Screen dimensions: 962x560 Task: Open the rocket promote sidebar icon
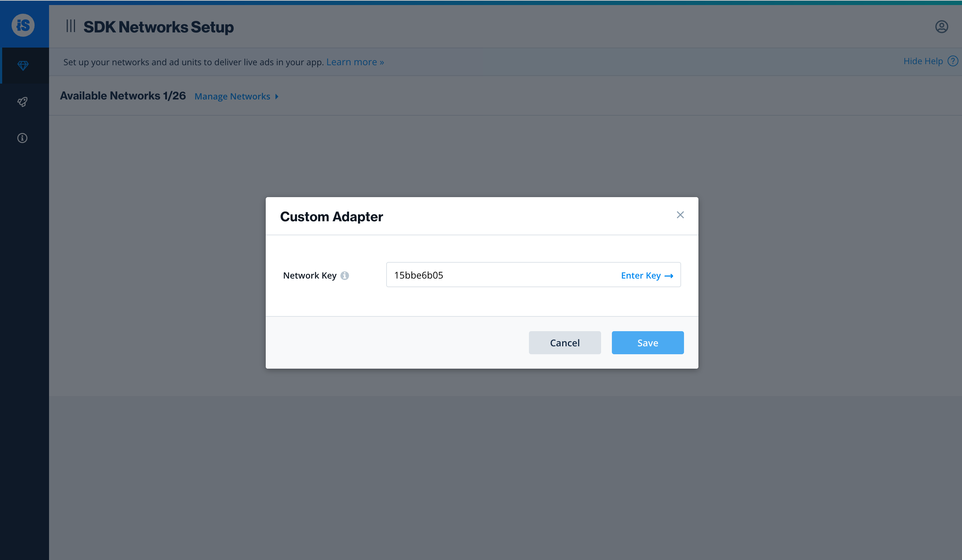(x=22, y=102)
